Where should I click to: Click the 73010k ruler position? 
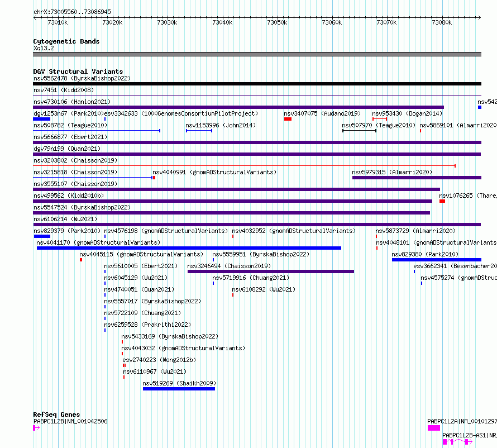pos(58,22)
